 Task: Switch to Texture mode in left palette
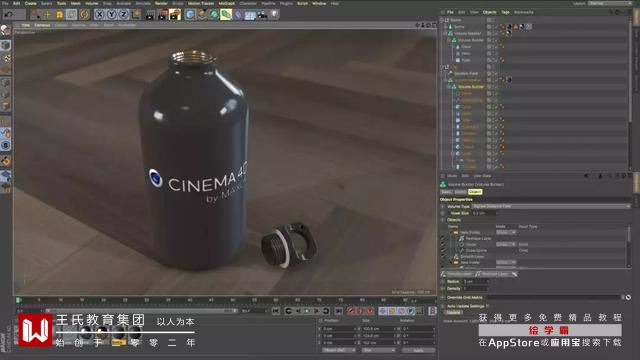[5, 58]
